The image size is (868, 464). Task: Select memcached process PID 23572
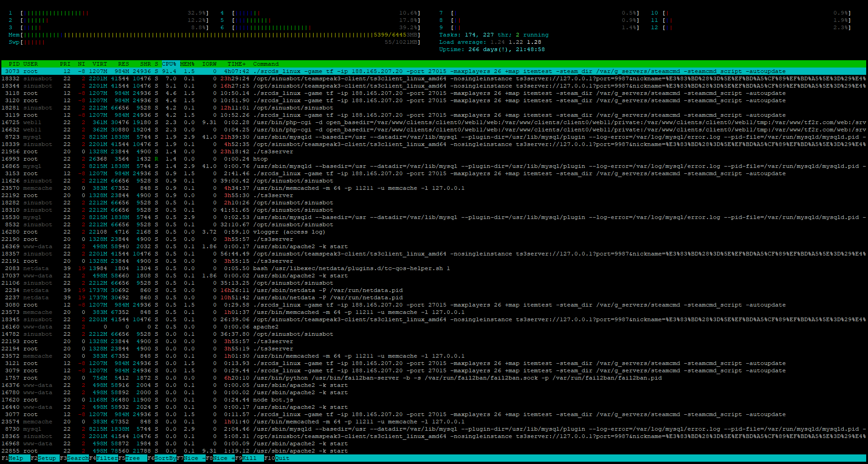[434, 356]
